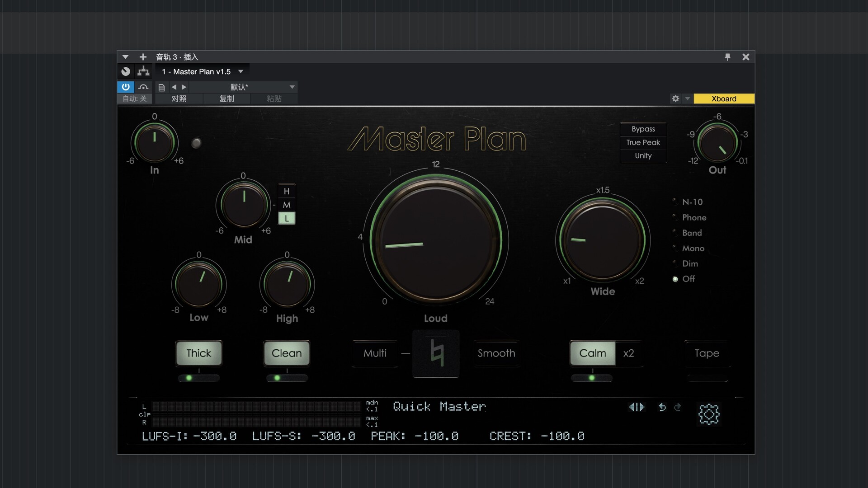Click the Tape amount mini slider
The height and width of the screenshot is (488, 868).
(x=707, y=378)
